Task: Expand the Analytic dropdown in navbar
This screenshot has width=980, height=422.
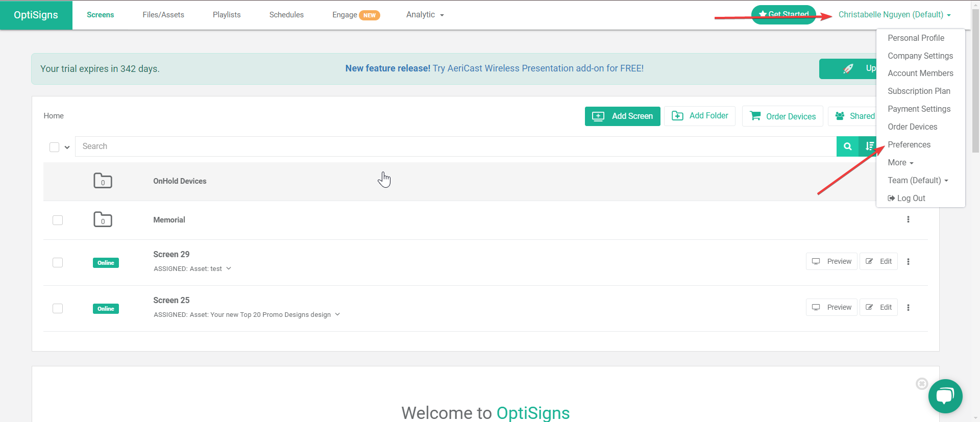Action: tap(425, 15)
